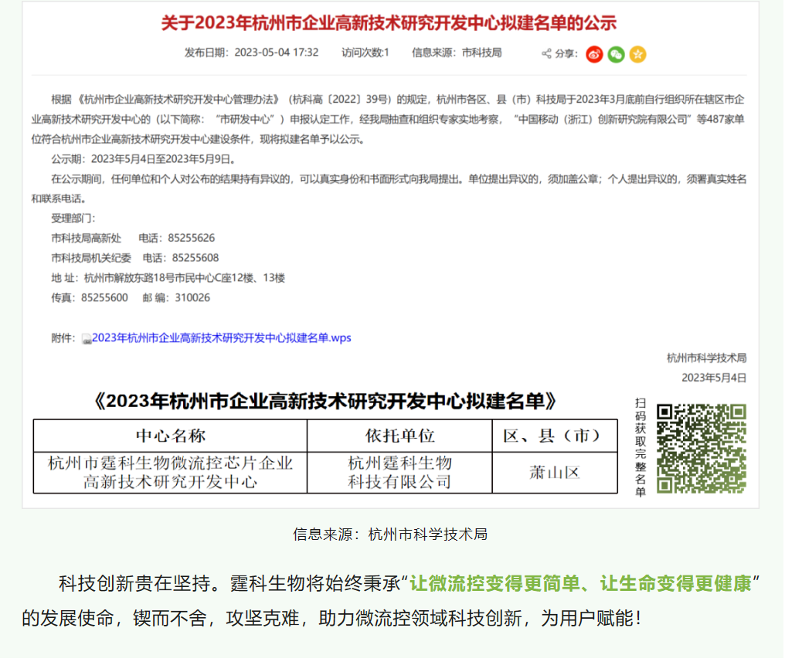785x672 pixels.
Task: Share the notice via WeChat icon
Action: coord(616,55)
